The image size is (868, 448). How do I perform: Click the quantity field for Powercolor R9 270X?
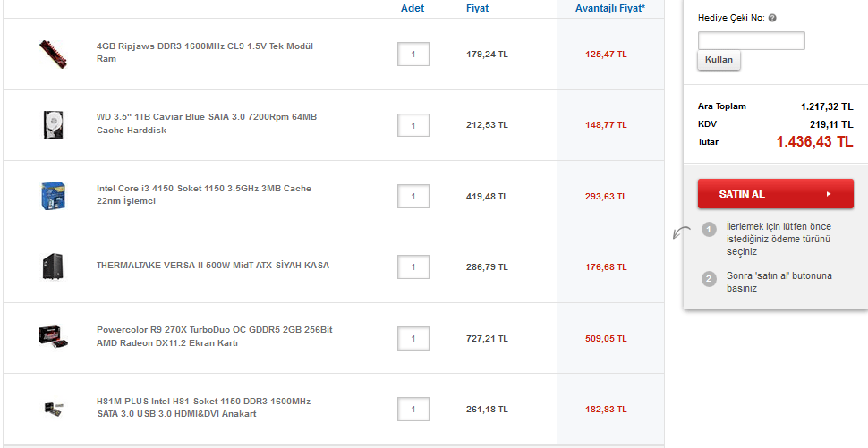(x=413, y=338)
